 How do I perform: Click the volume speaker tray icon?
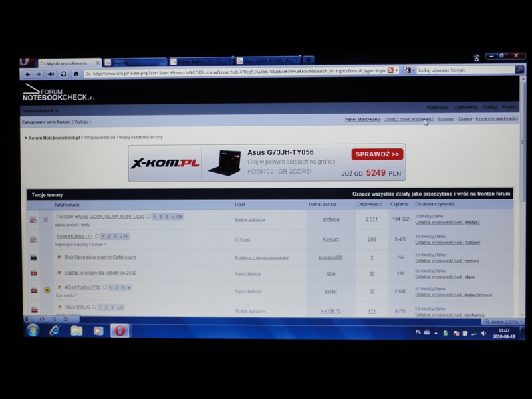(x=484, y=334)
